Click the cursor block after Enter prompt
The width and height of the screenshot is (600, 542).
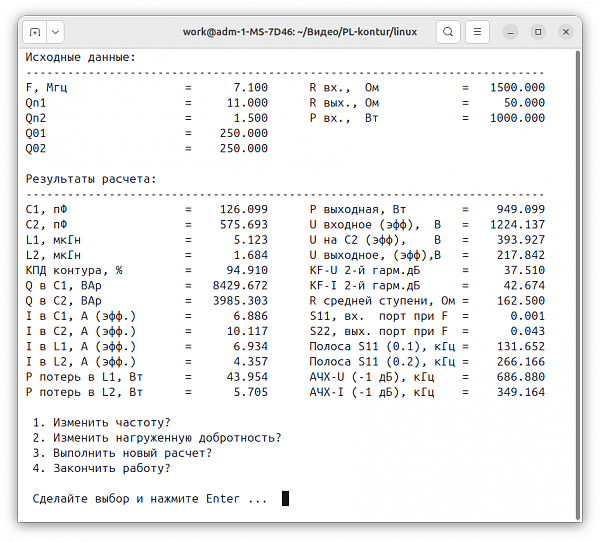[285, 498]
